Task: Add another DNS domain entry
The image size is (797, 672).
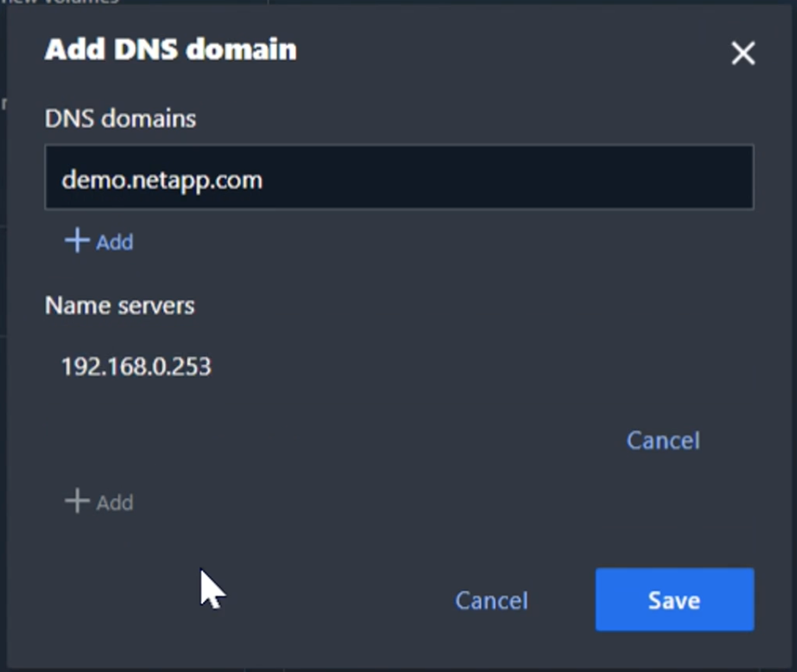Action: coord(99,242)
